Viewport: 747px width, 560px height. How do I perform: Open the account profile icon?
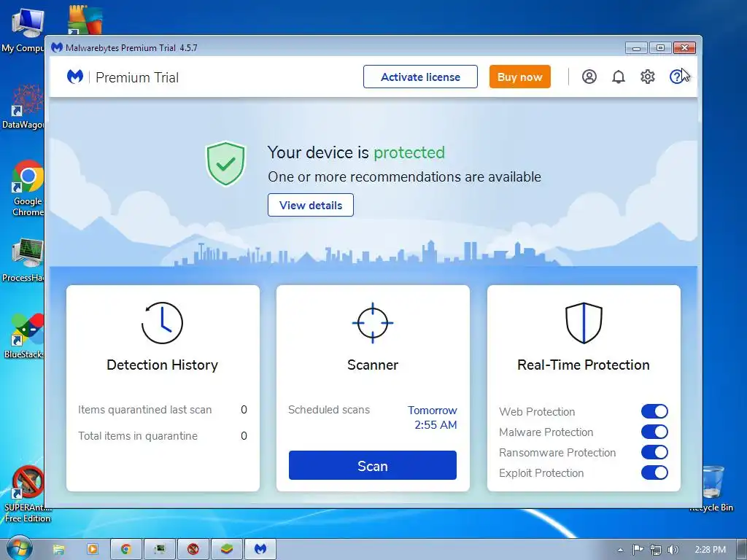589,77
